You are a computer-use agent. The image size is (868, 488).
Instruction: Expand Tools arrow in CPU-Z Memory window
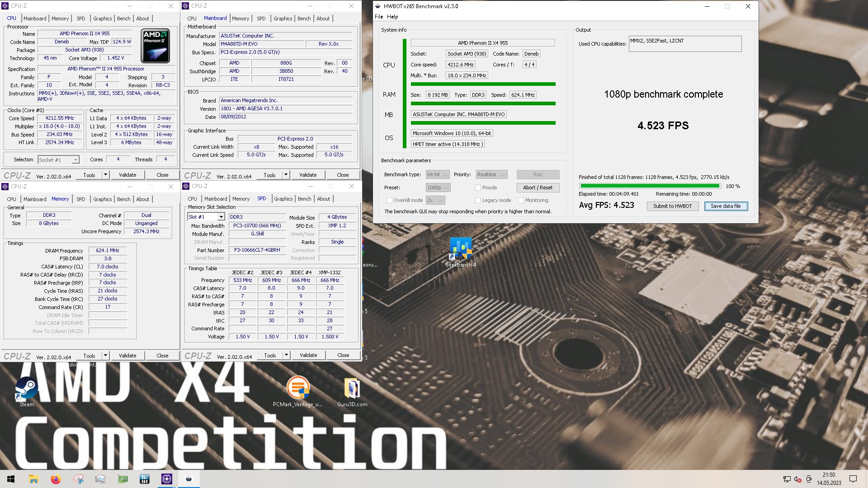(x=105, y=356)
